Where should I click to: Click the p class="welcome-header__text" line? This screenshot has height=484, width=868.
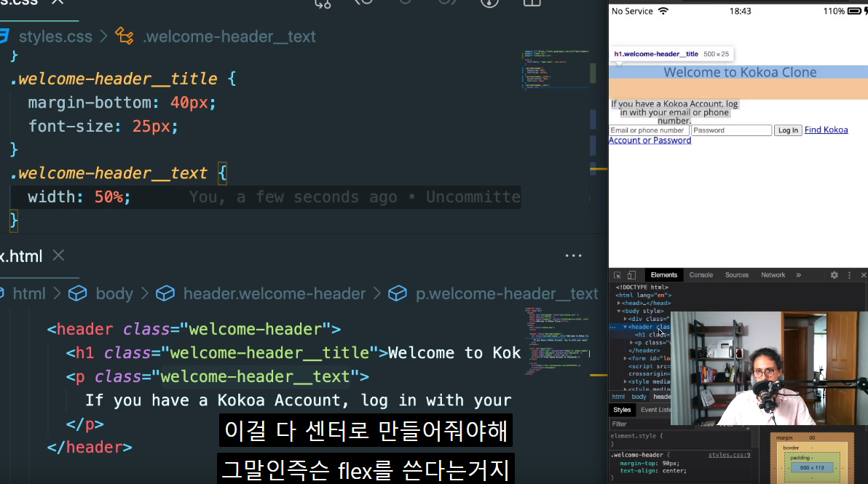[x=218, y=377]
